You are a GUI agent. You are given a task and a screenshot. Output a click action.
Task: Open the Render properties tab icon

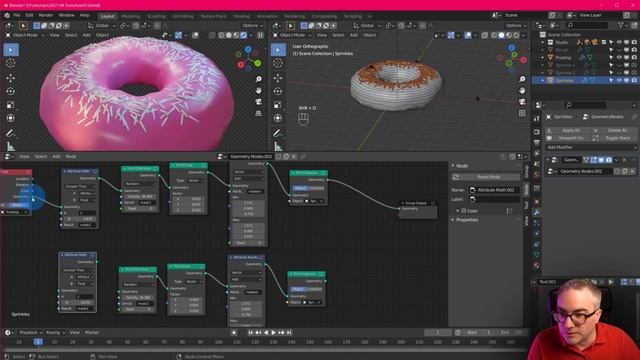click(537, 132)
